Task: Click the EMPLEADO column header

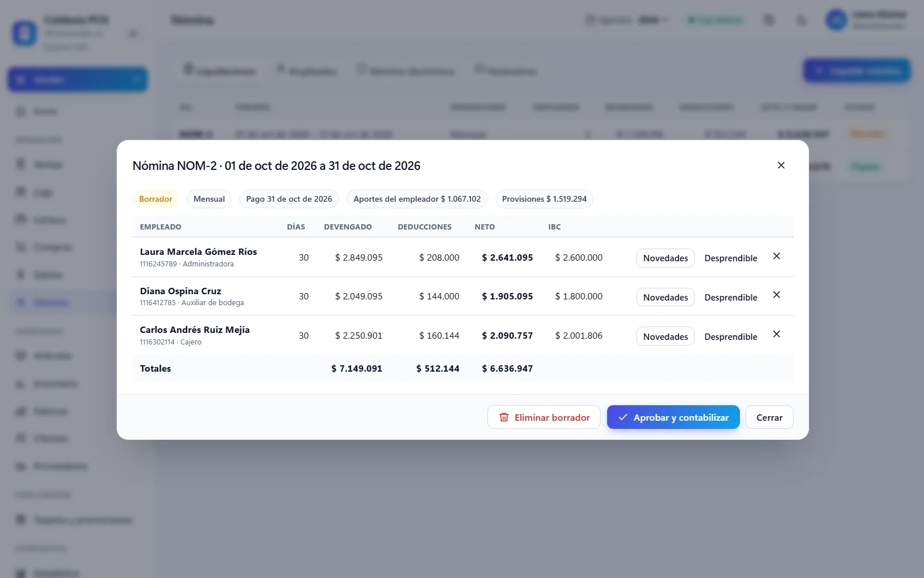Action: click(x=161, y=227)
